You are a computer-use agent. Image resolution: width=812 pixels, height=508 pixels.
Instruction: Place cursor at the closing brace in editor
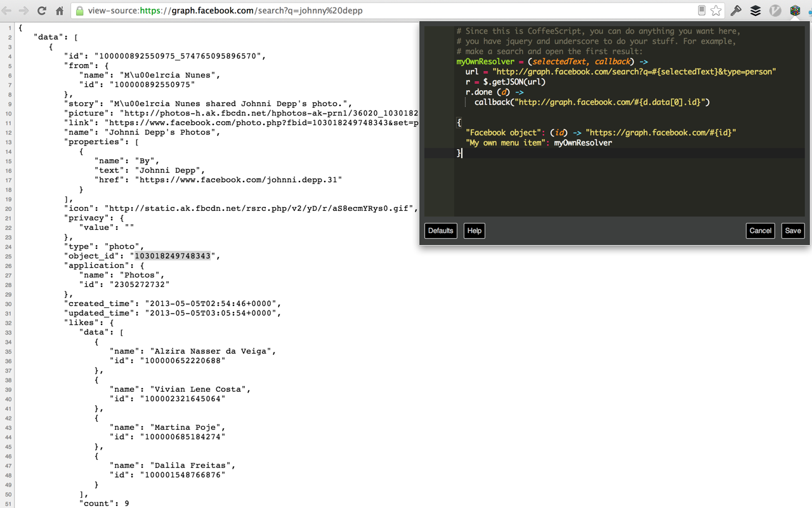[459, 153]
